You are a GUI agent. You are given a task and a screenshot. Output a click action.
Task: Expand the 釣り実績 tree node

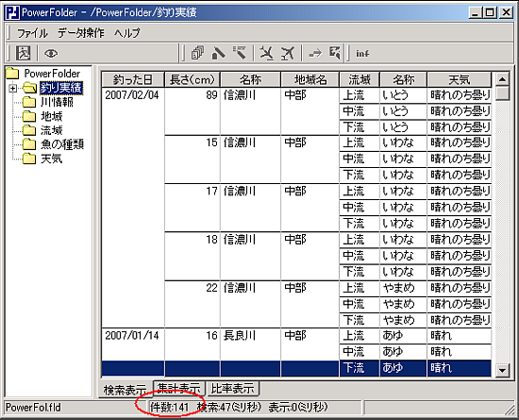(x=12, y=89)
